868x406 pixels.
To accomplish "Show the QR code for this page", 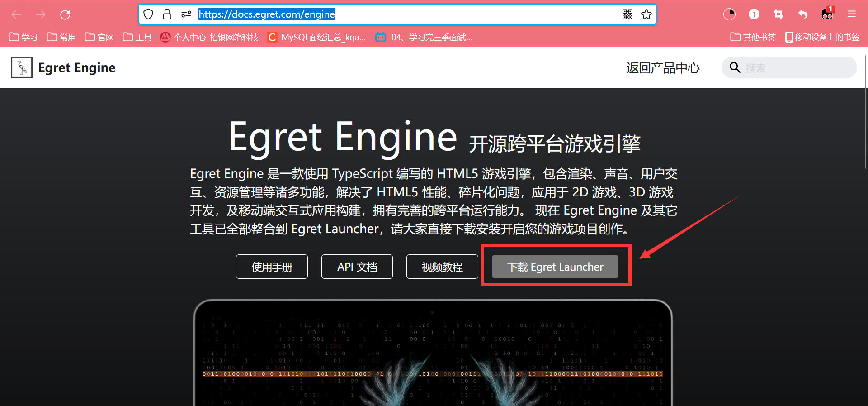I will pyautogui.click(x=627, y=14).
